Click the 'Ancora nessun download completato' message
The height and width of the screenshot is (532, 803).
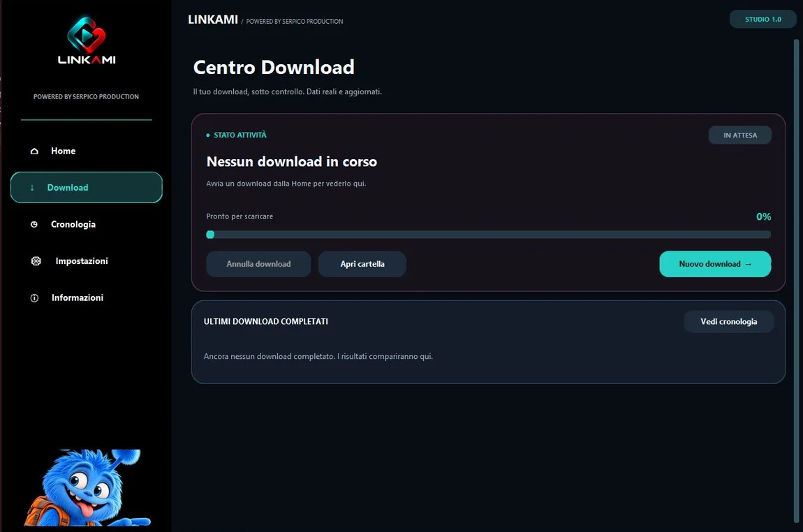318,356
